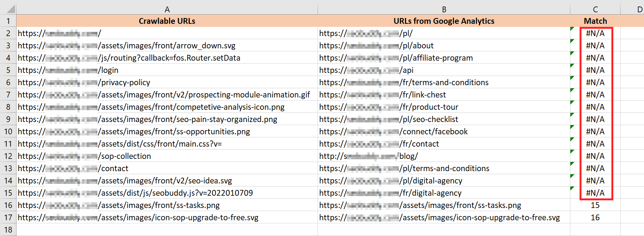Screen dimensions: 644x236
Task: Select column A header
Action: 167,9
